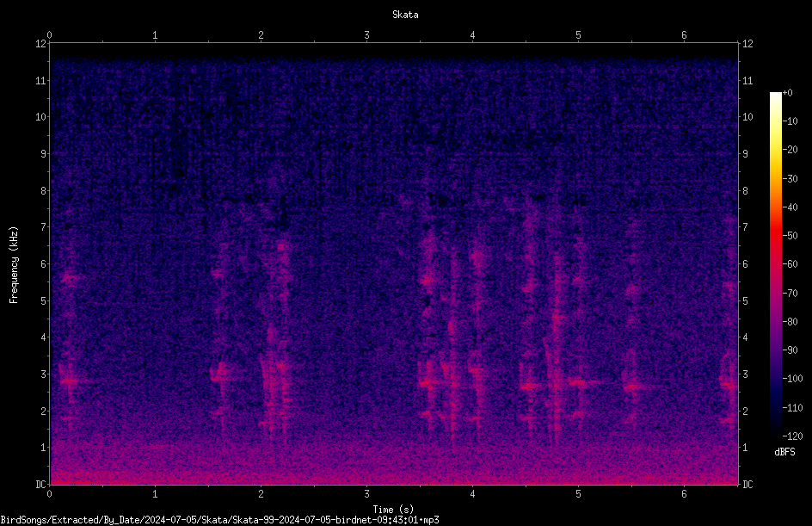Select "6" on the top time axis

tap(684, 35)
